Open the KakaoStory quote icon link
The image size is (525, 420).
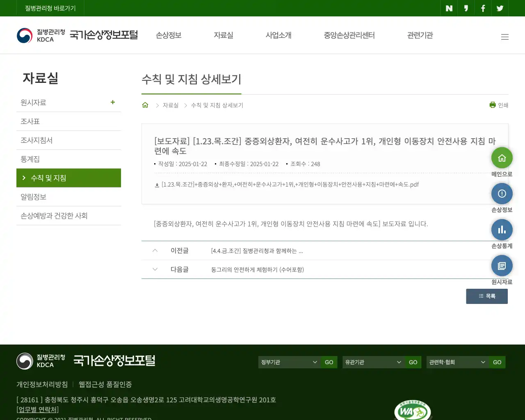(466, 8)
